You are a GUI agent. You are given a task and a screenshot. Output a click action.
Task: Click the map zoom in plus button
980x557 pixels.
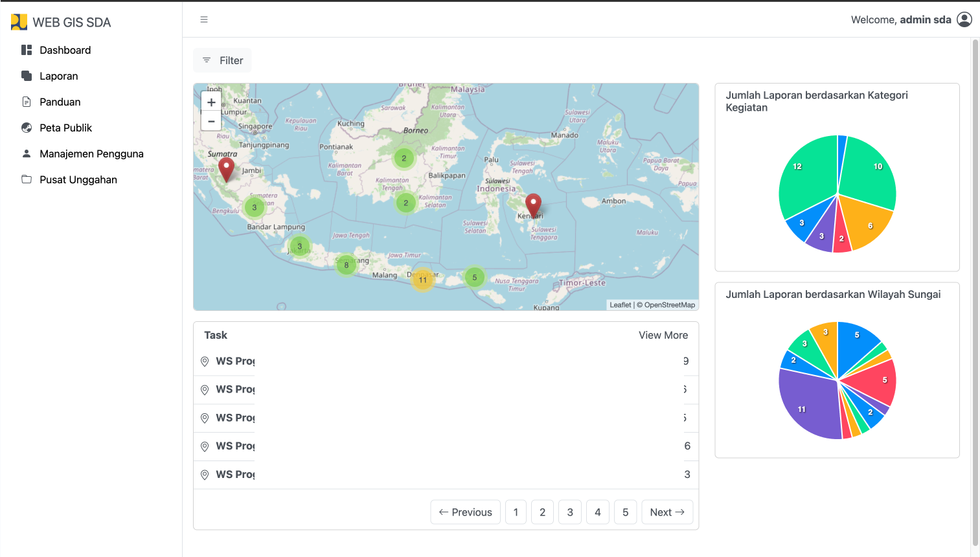[x=211, y=102]
